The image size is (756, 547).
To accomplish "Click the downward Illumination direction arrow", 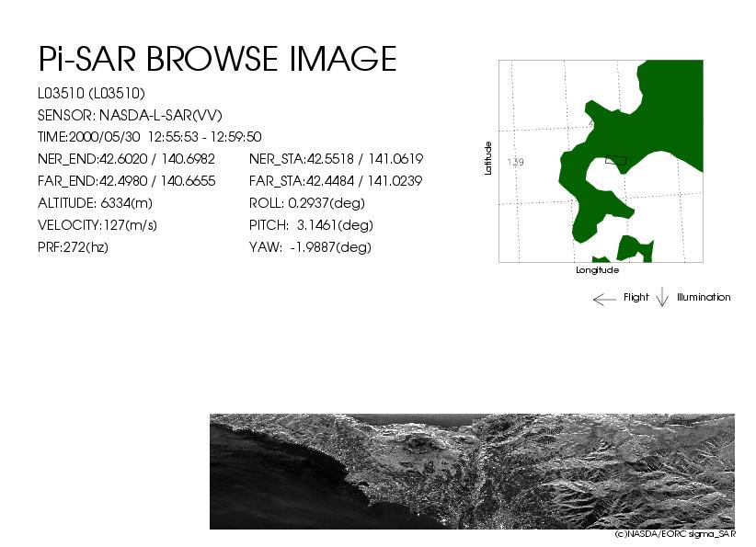I will (x=662, y=297).
